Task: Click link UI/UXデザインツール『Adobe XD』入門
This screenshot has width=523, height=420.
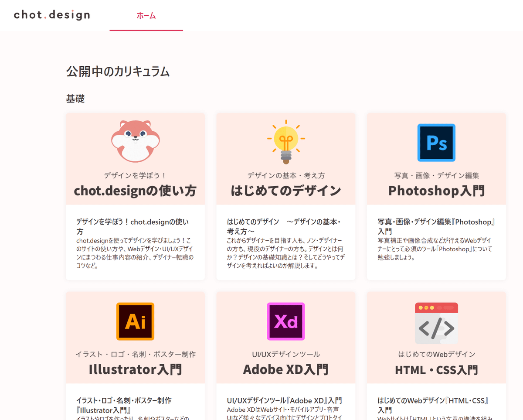Action: (285, 400)
